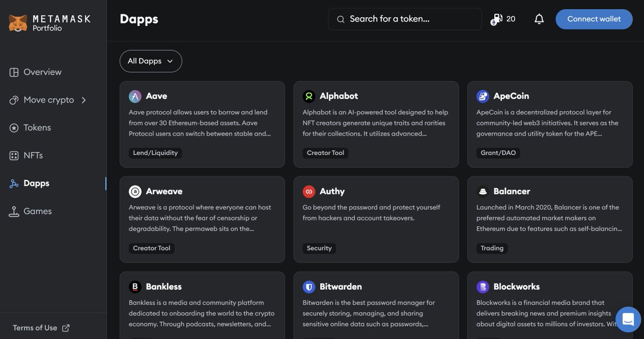The width and height of the screenshot is (644, 339).
Task: Click the Balancer logo
Action: (x=482, y=191)
